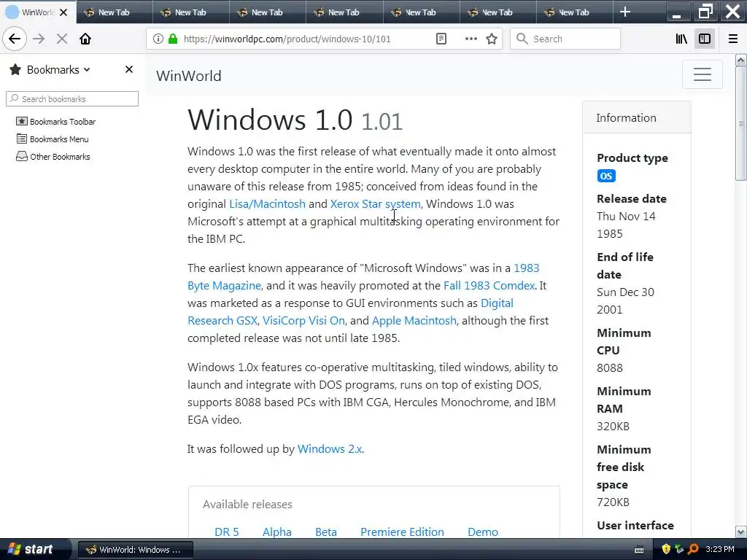Click the OS product type badge
This screenshot has width=747, height=560.
606,176
